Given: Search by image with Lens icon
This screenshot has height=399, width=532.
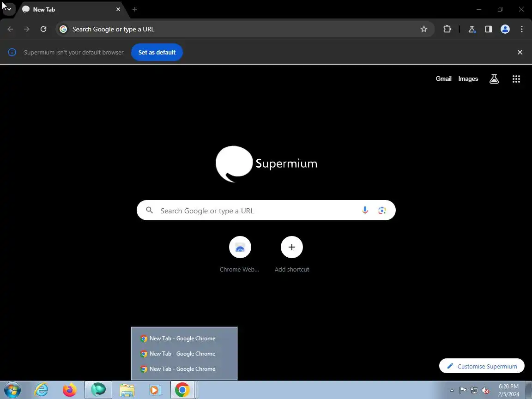Looking at the screenshot, I should (382, 211).
